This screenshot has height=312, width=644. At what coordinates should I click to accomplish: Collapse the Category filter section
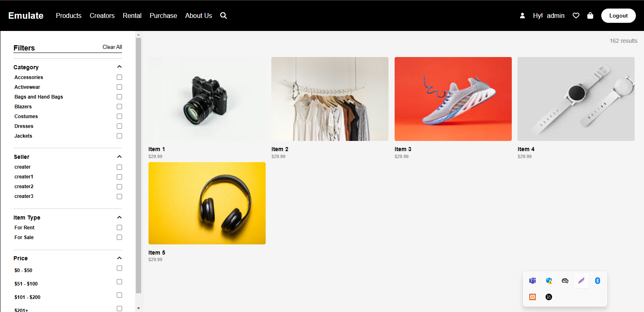tap(119, 67)
